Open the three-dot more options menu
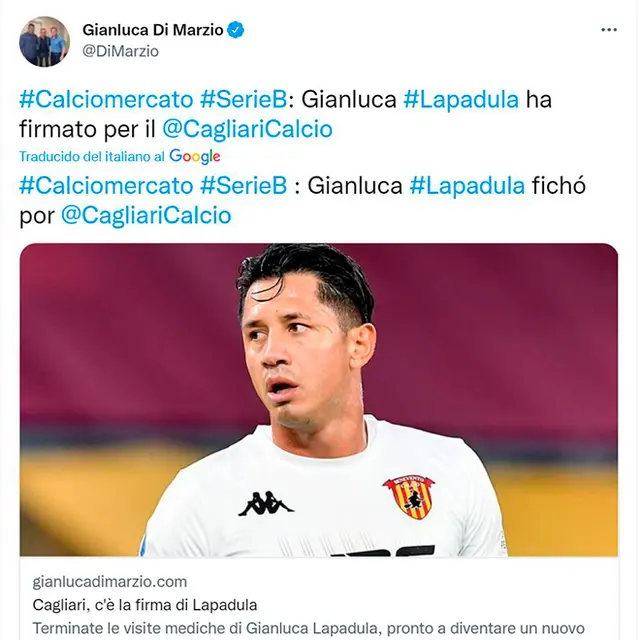The image size is (640, 640). point(609,30)
